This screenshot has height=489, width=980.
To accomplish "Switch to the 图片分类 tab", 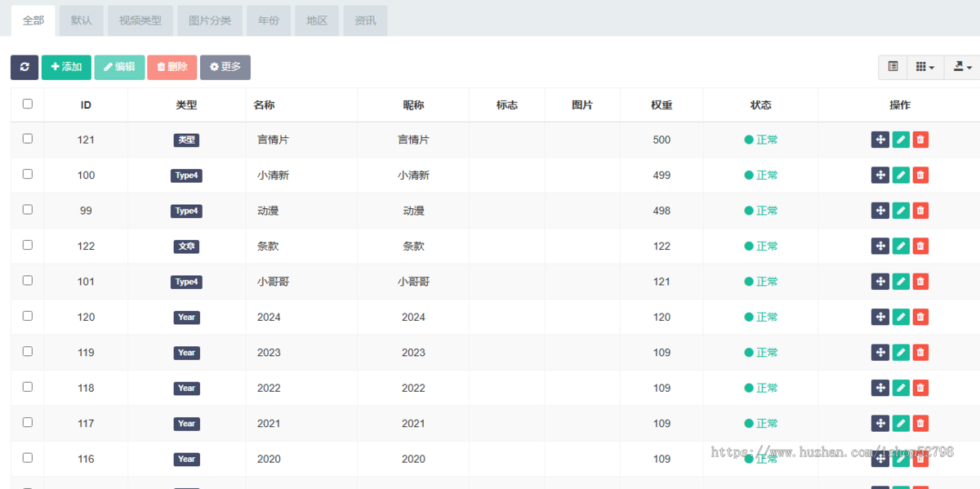I will (x=210, y=20).
